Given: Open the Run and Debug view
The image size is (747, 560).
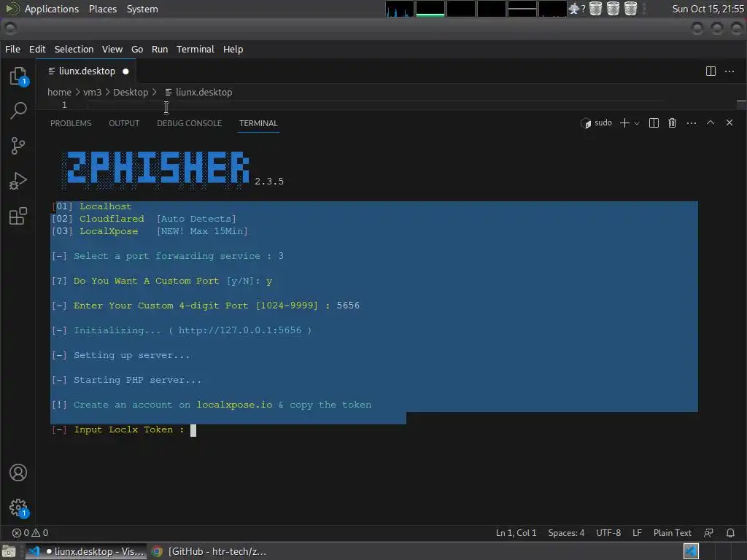Looking at the screenshot, I should tap(18, 181).
